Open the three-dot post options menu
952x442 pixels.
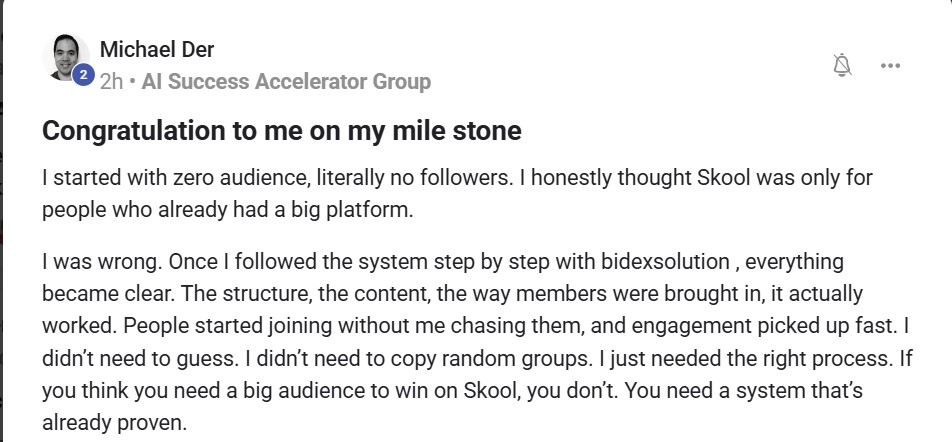click(890, 65)
